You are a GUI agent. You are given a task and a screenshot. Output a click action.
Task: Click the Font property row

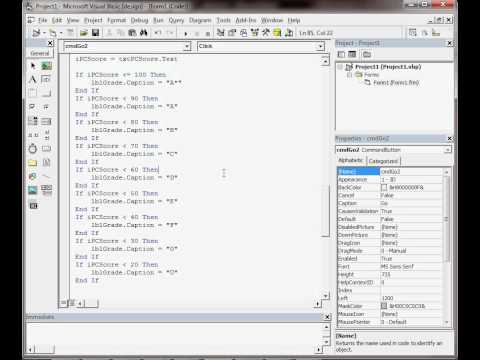point(391,266)
